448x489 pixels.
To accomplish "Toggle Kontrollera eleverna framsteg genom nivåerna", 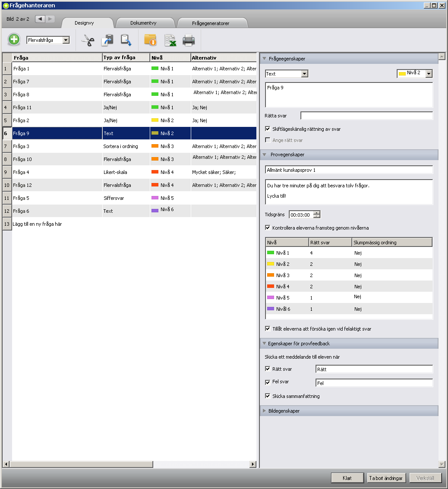I will pyautogui.click(x=268, y=227).
